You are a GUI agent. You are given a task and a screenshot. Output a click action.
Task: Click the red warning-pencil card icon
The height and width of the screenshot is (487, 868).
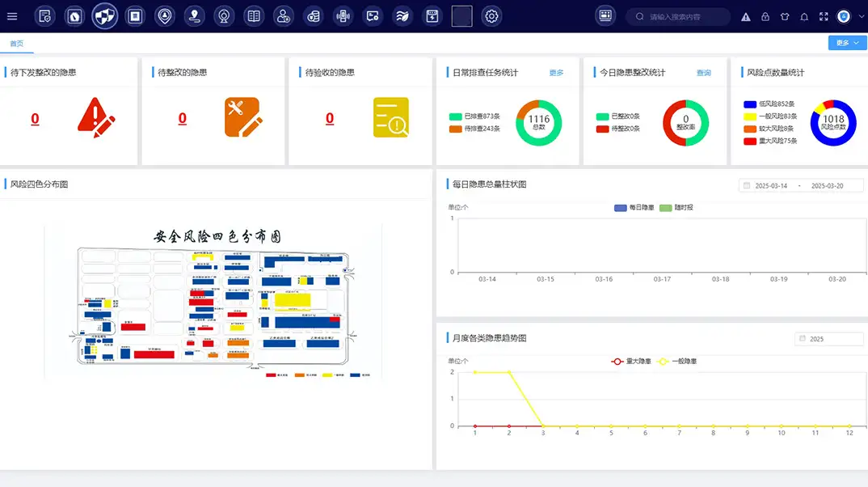point(96,117)
